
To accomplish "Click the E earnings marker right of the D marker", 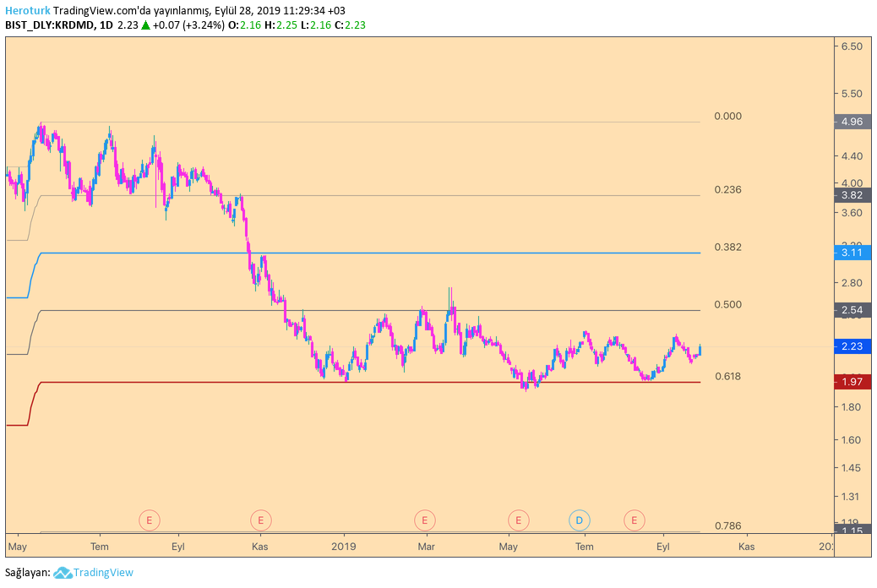I will [x=635, y=520].
